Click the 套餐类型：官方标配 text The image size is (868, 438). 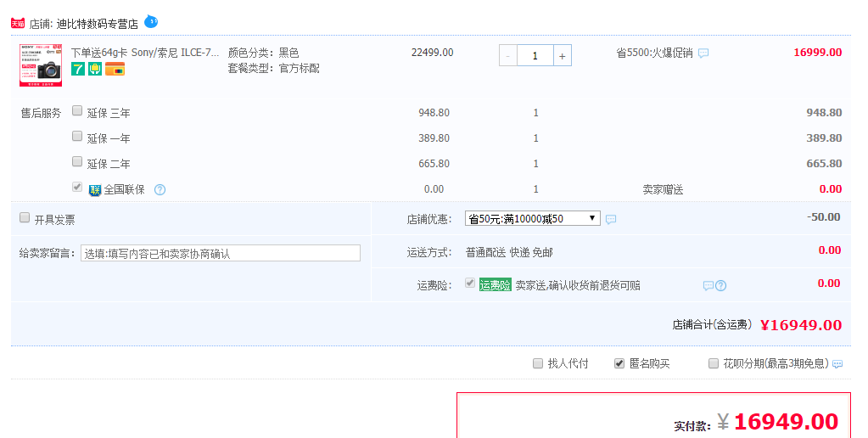pyautogui.click(x=273, y=69)
